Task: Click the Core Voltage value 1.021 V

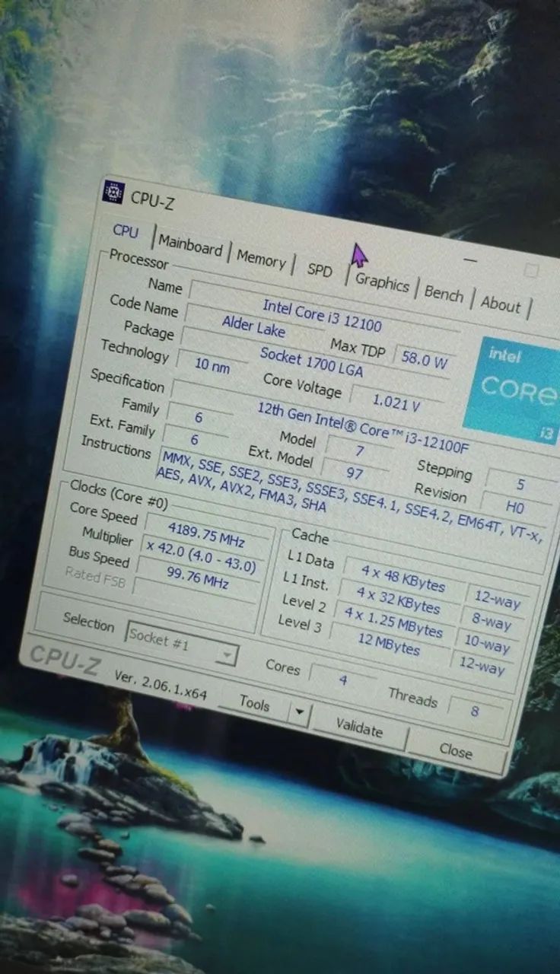Action: click(x=396, y=403)
